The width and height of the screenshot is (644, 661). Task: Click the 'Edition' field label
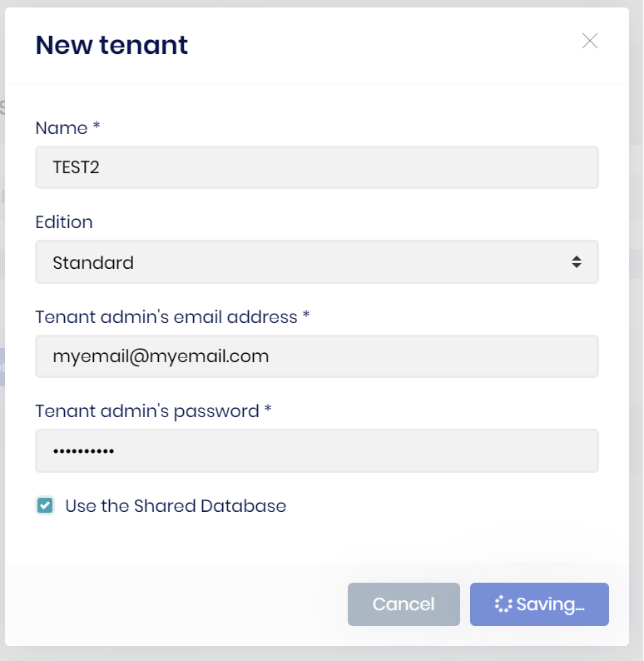[64, 222]
